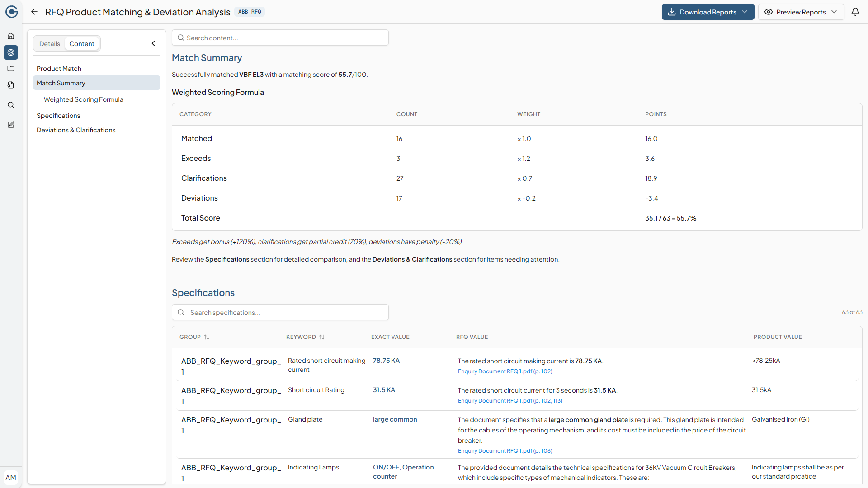The image size is (868, 488).
Task: Click the Search content field
Action: point(280,38)
